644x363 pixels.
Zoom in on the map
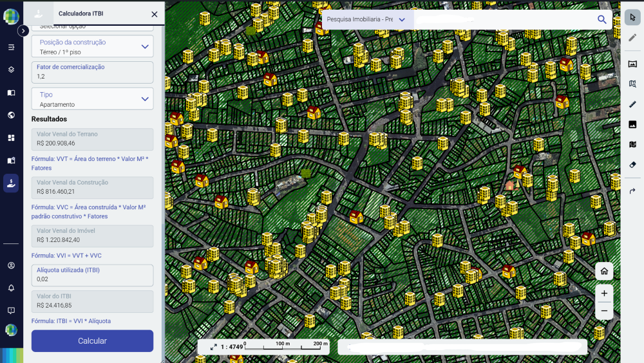(x=604, y=293)
